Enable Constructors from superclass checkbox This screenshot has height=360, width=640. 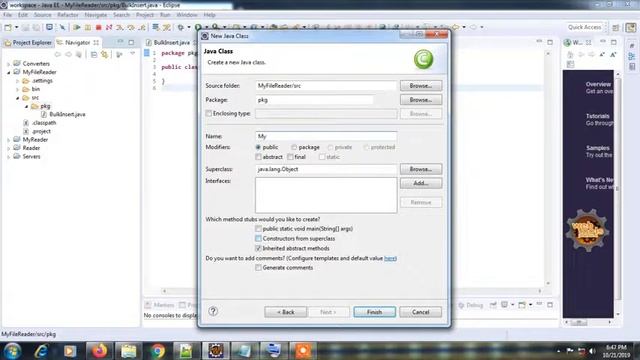pyautogui.click(x=258, y=238)
